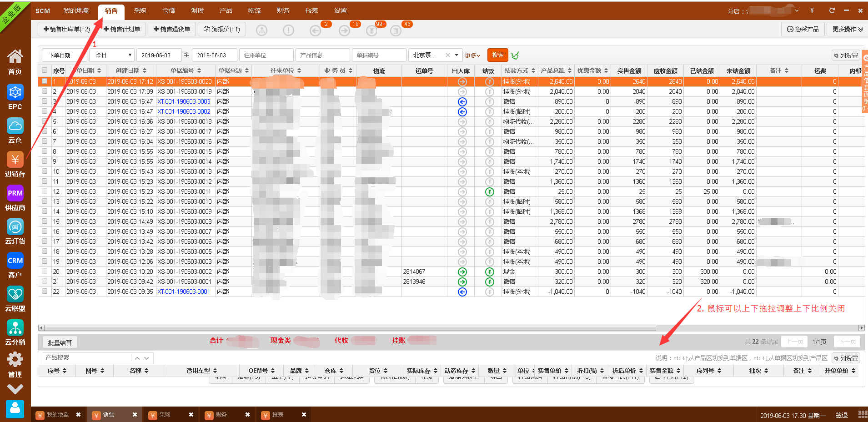The image size is (868, 422).
Task: Open the 今日 date range dropdown
Action: pyautogui.click(x=112, y=55)
